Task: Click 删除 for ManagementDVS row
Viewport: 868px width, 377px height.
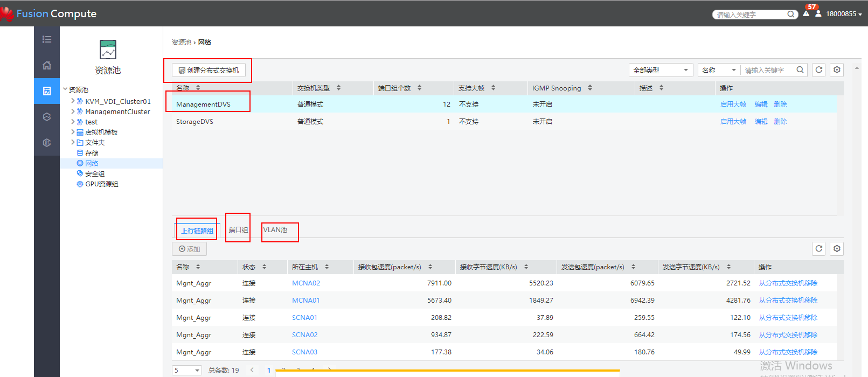Action: [x=780, y=104]
